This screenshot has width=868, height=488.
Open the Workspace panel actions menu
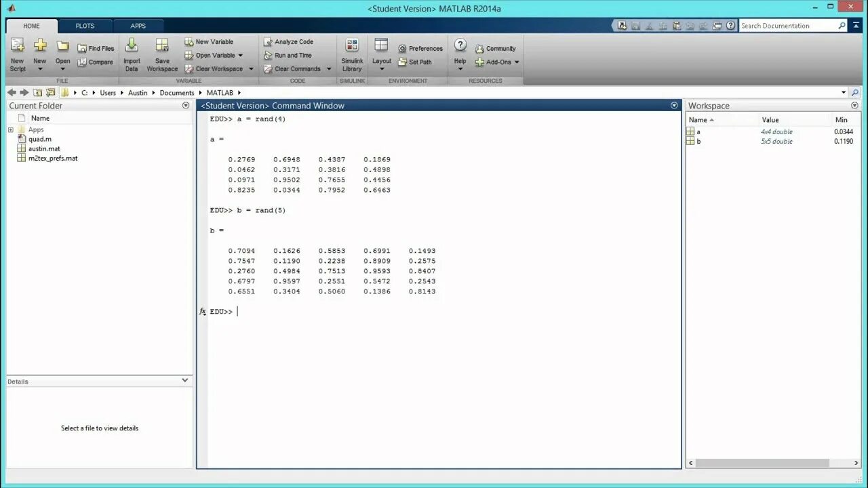tap(854, 106)
